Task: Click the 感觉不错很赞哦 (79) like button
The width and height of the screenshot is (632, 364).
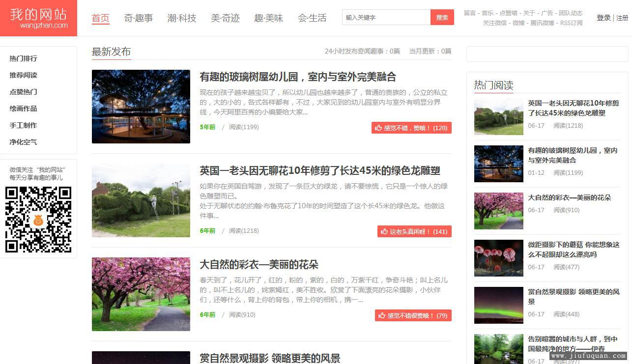Action: pos(413,315)
